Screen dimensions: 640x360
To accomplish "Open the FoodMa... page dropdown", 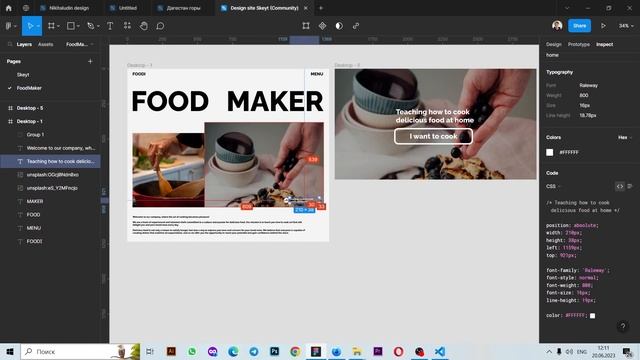I will (80, 44).
